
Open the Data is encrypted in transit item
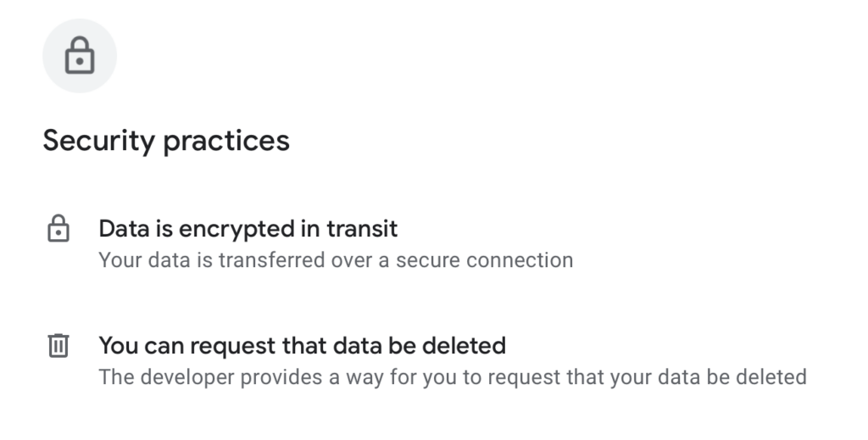click(x=248, y=228)
